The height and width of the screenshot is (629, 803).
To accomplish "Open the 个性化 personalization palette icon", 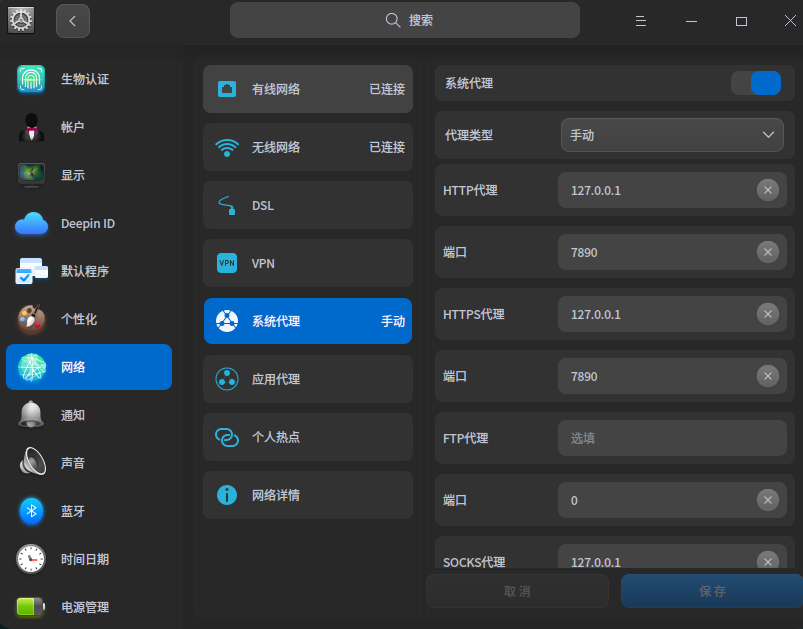I will coord(30,319).
